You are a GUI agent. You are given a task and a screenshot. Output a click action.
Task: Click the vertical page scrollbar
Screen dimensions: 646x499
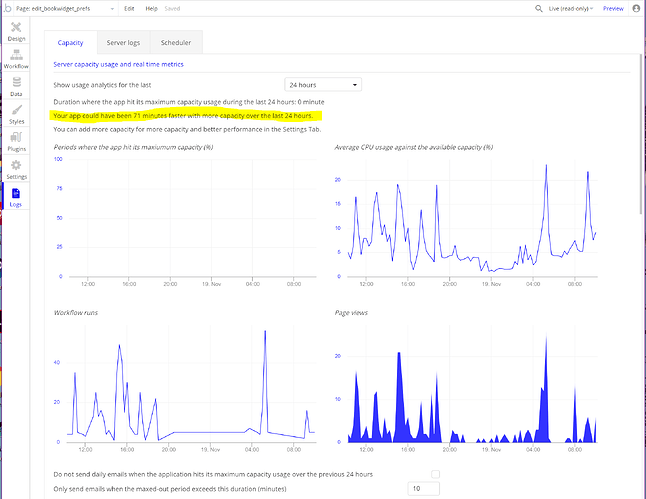tap(641, 134)
